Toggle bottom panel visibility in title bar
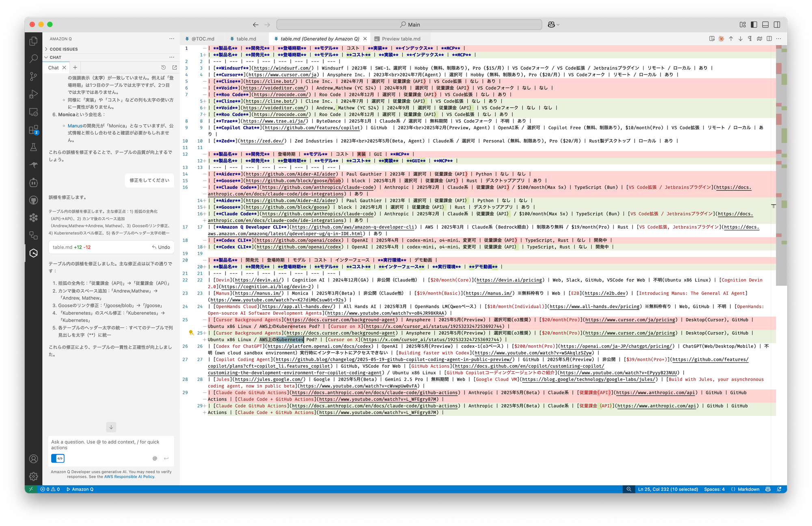Image resolution: width=812 pixels, height=526 pixels. pos(765,24)
